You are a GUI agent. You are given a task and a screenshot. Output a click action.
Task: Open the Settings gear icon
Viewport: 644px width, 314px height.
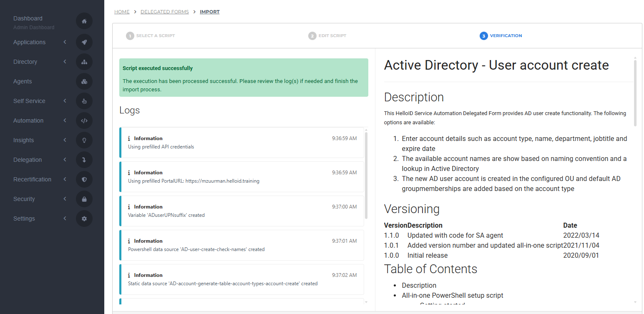pyautogui.click(x=84, y=219)
